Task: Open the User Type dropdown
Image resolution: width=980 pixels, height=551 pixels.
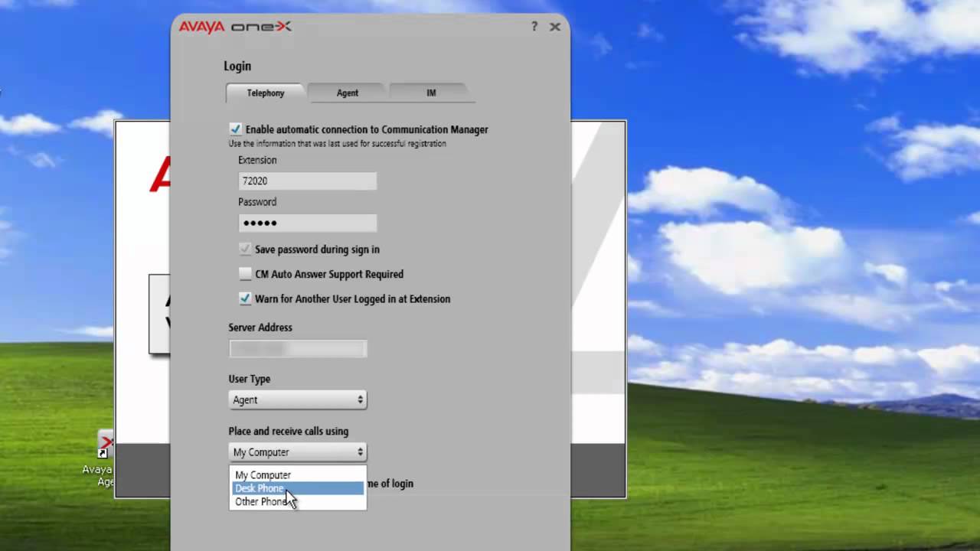Action: tap(298, 399)
